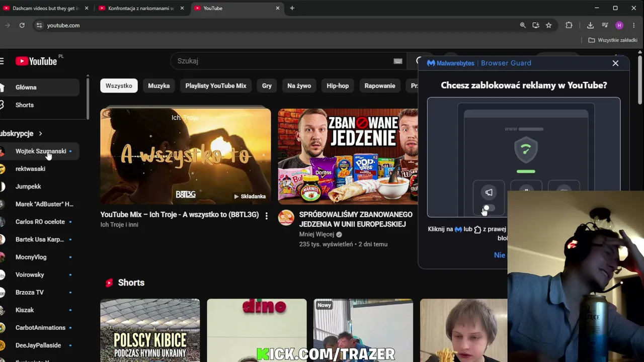The width and height of the screenshot is (644, 362).
Task: Click the zoom magnifier icon in address bar
Action: click(523, 25)
